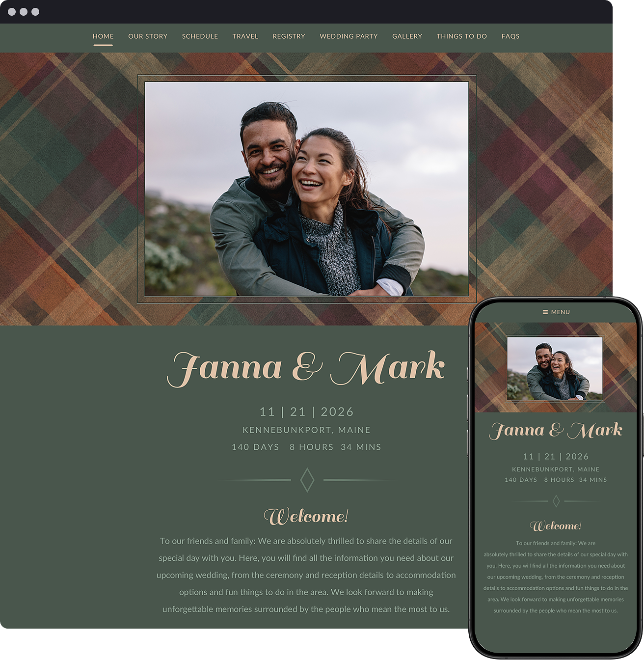Open the Gallery nav link
Viewport: 644px width, 660px height.
click(x=407, y=36)
